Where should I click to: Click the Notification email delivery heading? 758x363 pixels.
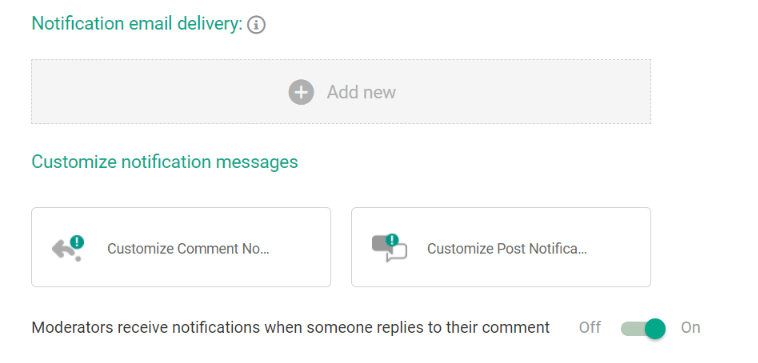(137, 24)
